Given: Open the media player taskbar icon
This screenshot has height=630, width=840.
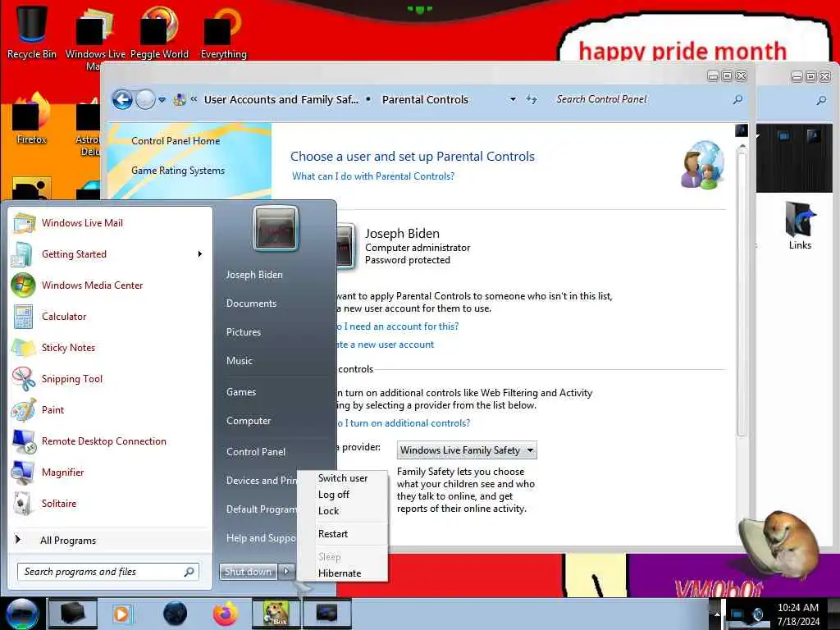Looking at the screenshot, I should point(121,614).
